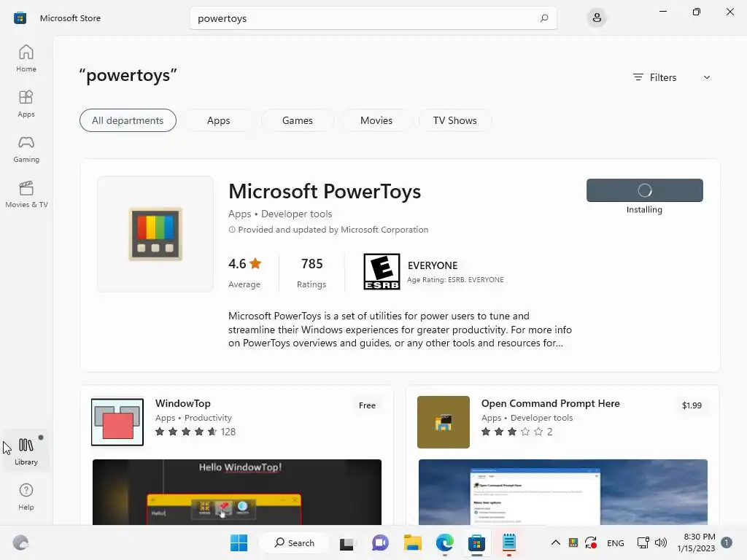Open the Library

pos(26,451)
